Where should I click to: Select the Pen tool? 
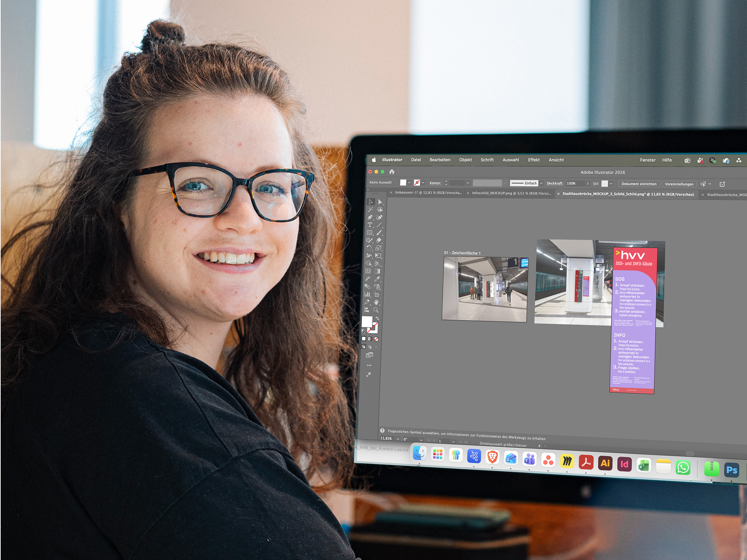(370, 217)
